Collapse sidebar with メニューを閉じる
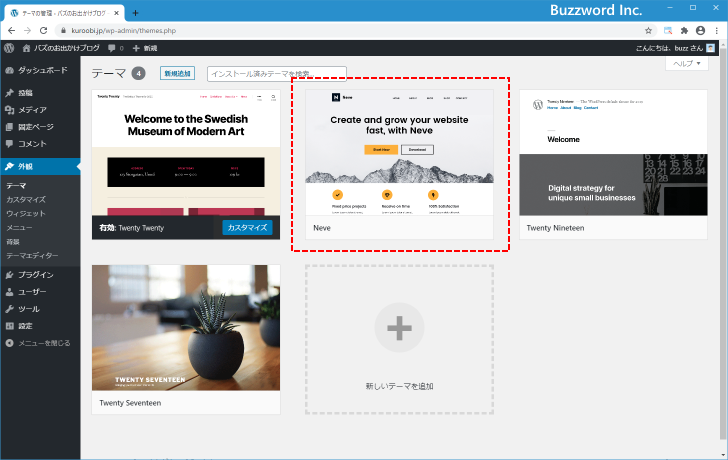Image resolution: width=728 pixels, height=460 pixels. [x=40, y=343]
